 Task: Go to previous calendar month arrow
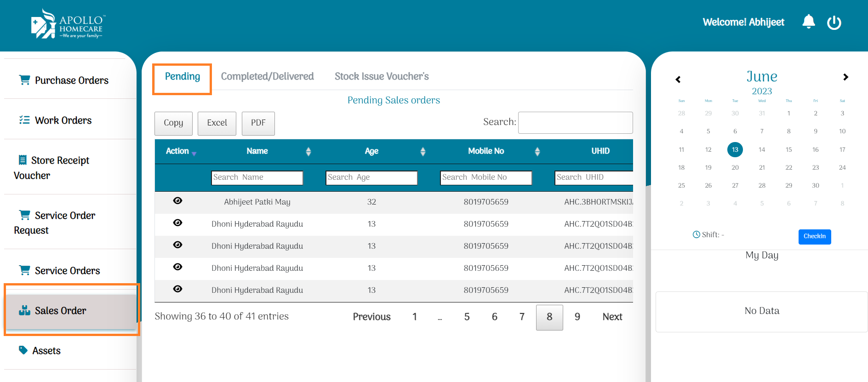click(678, 80)
